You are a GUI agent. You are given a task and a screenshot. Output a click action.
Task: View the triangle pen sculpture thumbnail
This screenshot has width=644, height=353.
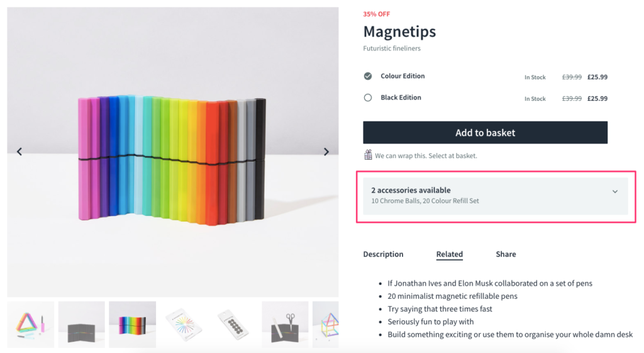31,325
